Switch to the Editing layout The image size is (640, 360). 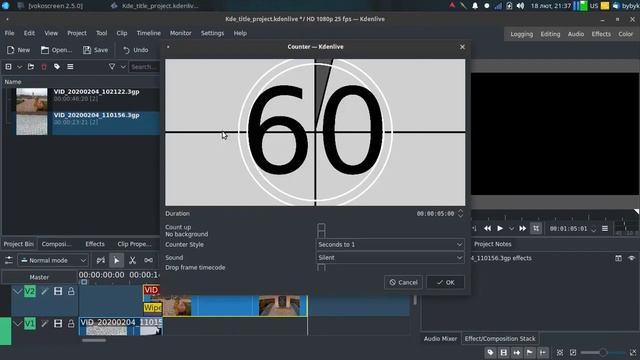click(550, 34)
